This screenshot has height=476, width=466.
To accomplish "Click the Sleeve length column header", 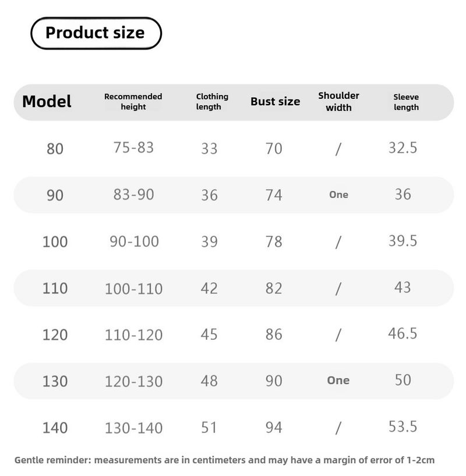I will pos(406,102).
